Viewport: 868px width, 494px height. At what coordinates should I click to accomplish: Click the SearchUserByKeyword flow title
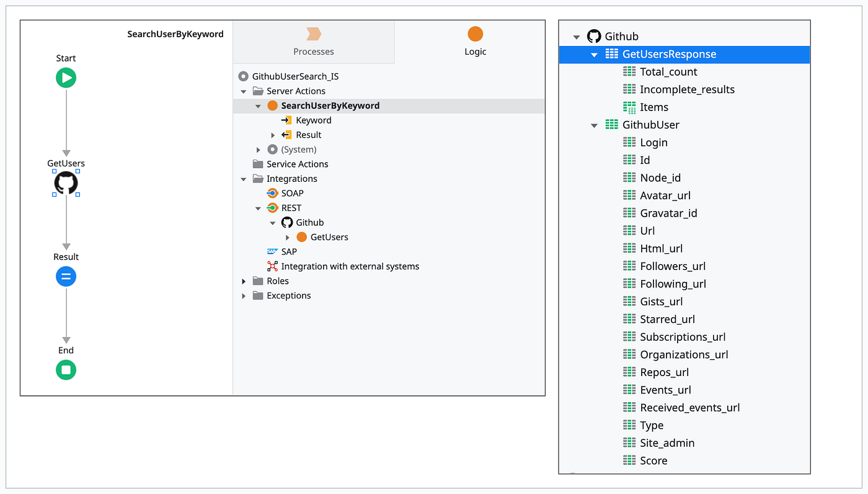(175, 34)
